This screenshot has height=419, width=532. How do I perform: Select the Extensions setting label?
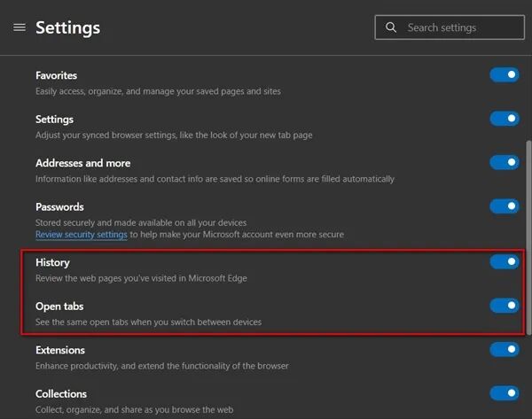pyautogui.click(x=61, y=350)
